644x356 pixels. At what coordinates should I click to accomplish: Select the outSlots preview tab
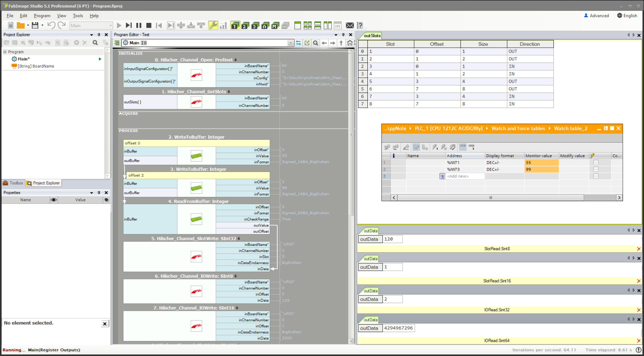(x=372, y=36)
